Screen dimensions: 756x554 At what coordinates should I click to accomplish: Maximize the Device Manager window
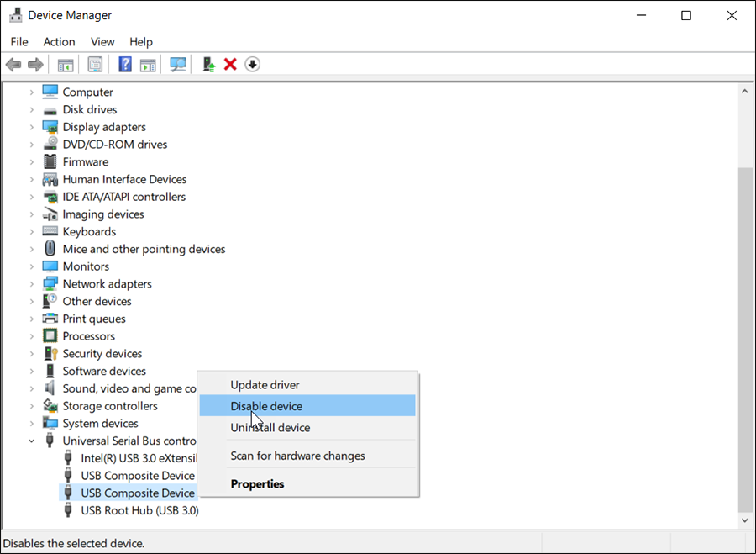(686, 15)
